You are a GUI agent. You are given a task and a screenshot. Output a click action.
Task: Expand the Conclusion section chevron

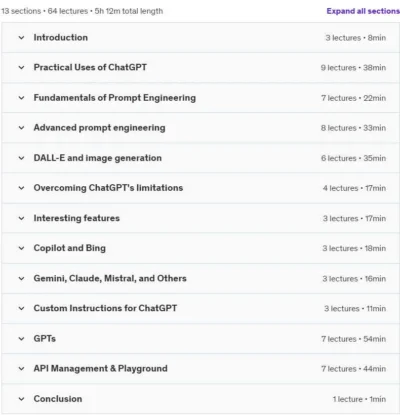(x=21, y=399)
